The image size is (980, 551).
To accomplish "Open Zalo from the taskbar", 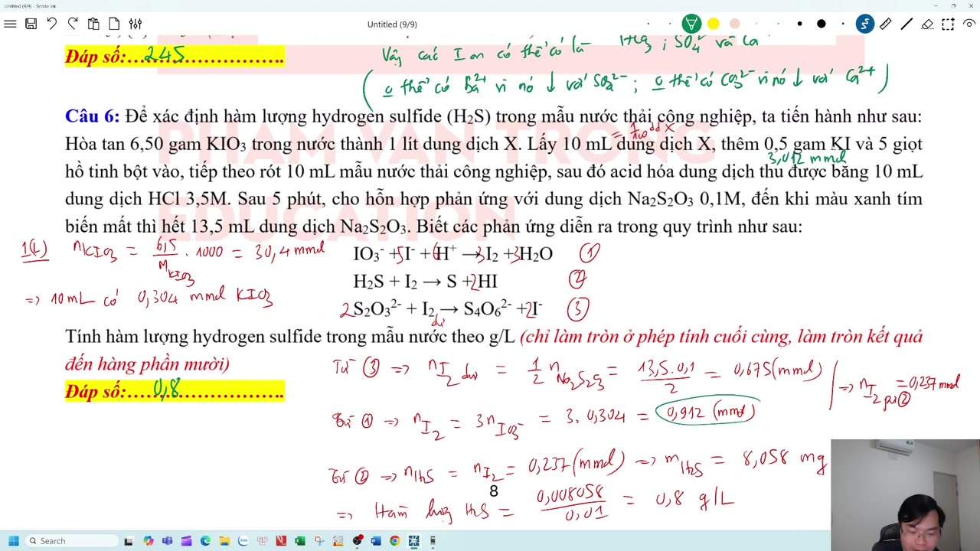I will [x=243, y=541].
